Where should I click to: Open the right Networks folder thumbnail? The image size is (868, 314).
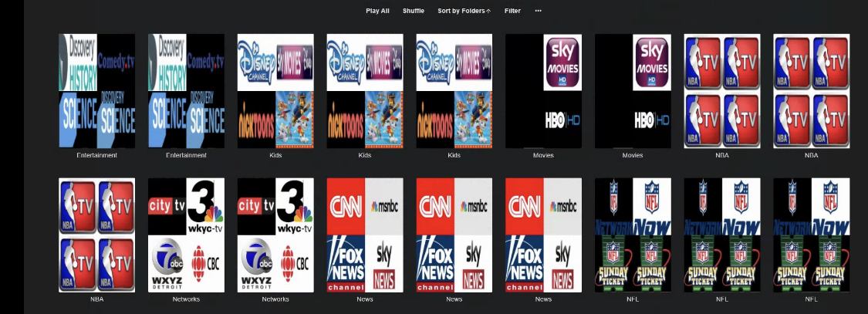pyautogui.click(x=275, y=235)
